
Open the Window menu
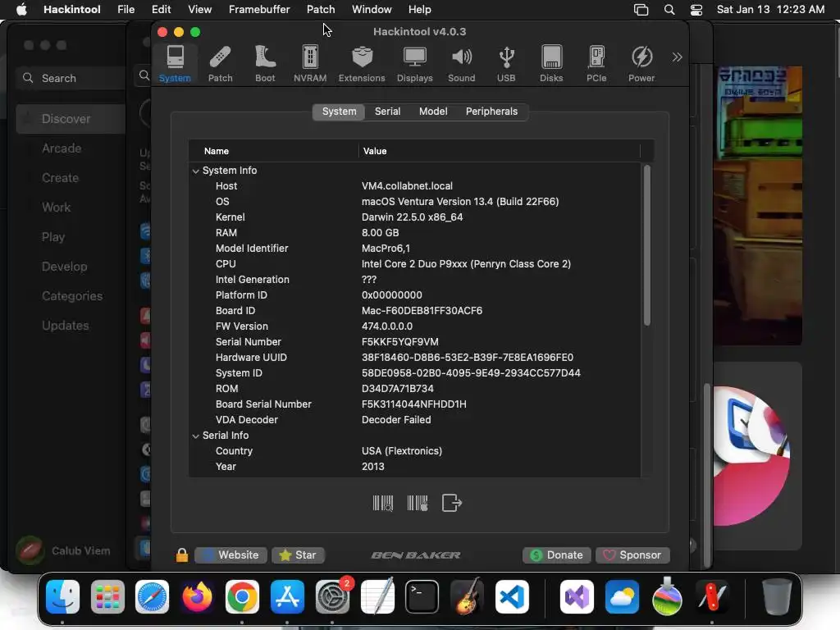tap(372, 9)
